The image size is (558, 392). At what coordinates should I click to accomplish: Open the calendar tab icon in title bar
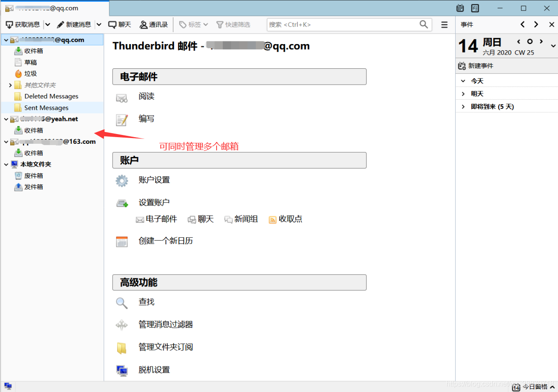pyautogui.click(x=460, y=8)
